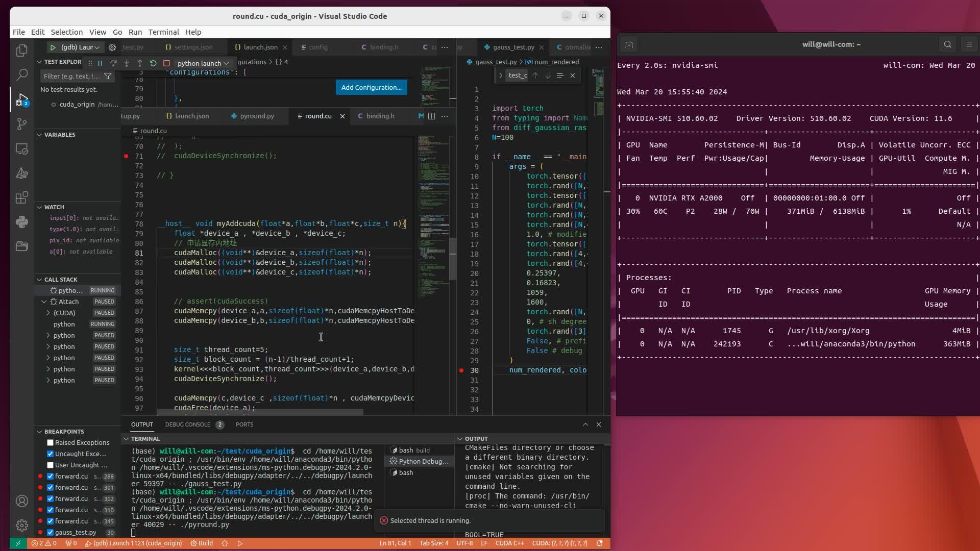
Task: Click the Add Configuration button
Action: pyautogui.click(x=371, y=87)
